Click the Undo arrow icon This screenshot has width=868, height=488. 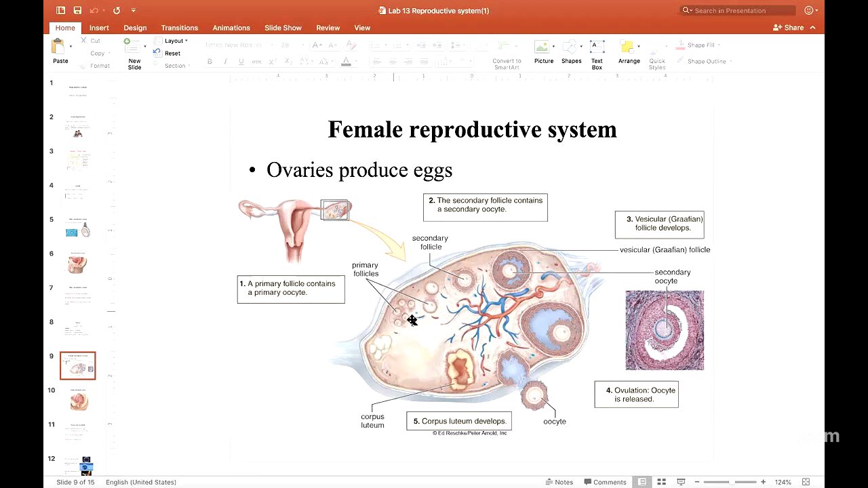95,10
